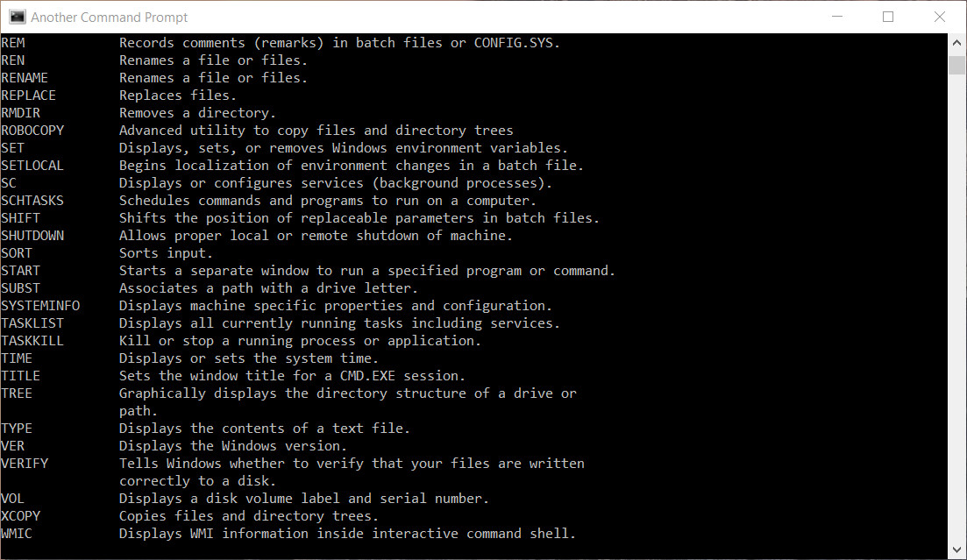Viewport: 967px width, 560px height.
Task: Click the SHUTDOWN command name
Action: click(x=32, y=236)
